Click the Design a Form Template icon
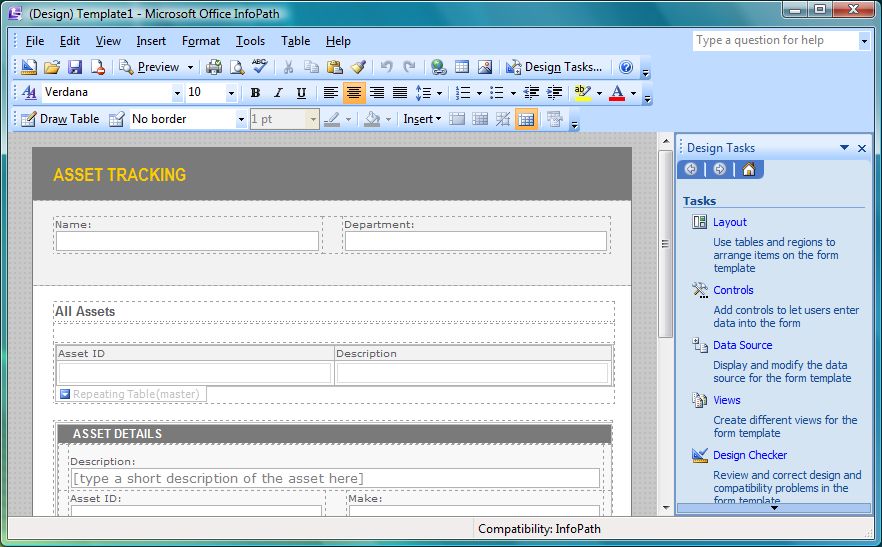 (28, 67)
